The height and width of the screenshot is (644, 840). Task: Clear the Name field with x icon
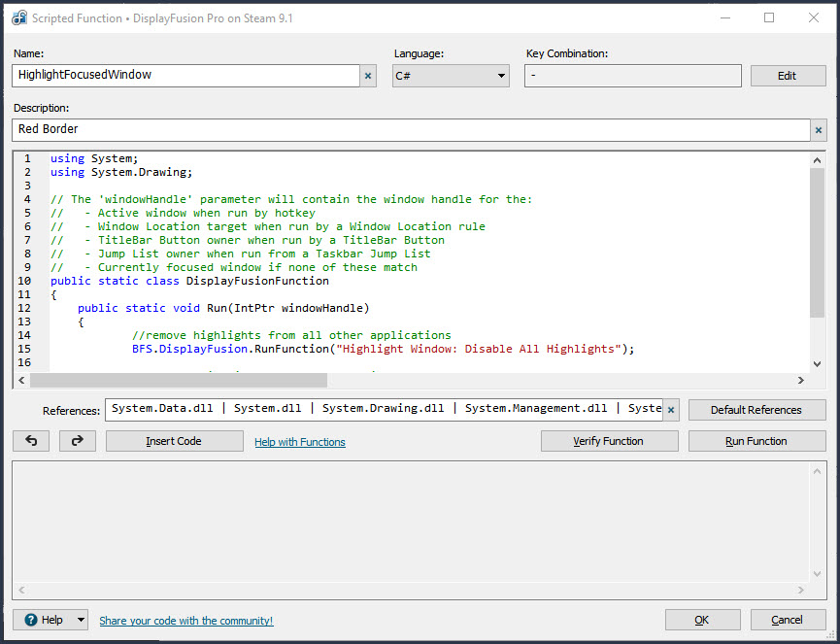368,76
